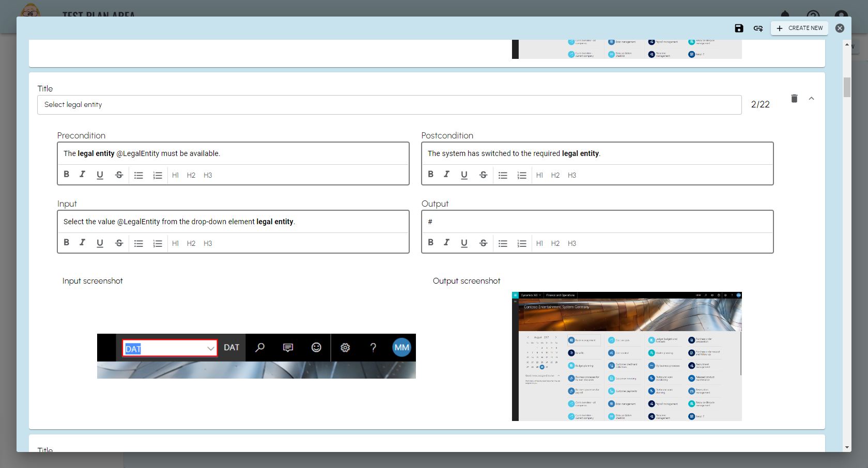Delete the Select legal entity step
The height and width of the screenshot is (468, 868).
click(794, 99)
